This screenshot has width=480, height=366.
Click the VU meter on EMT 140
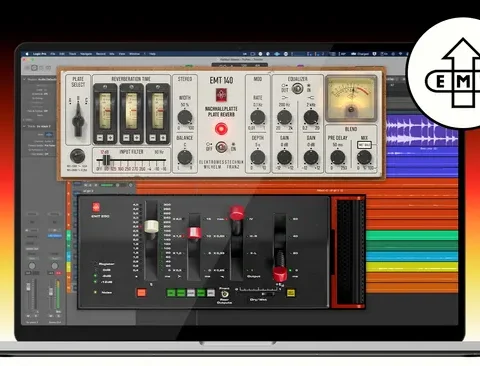(x=351, y=98)
